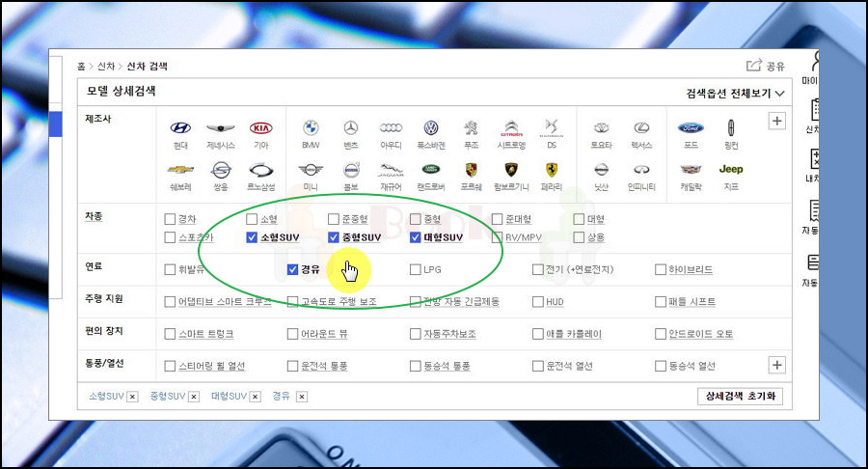868x469 pixels.
Task: Expand 검색옵션 전체보기 dropdown
Action: 735,93
